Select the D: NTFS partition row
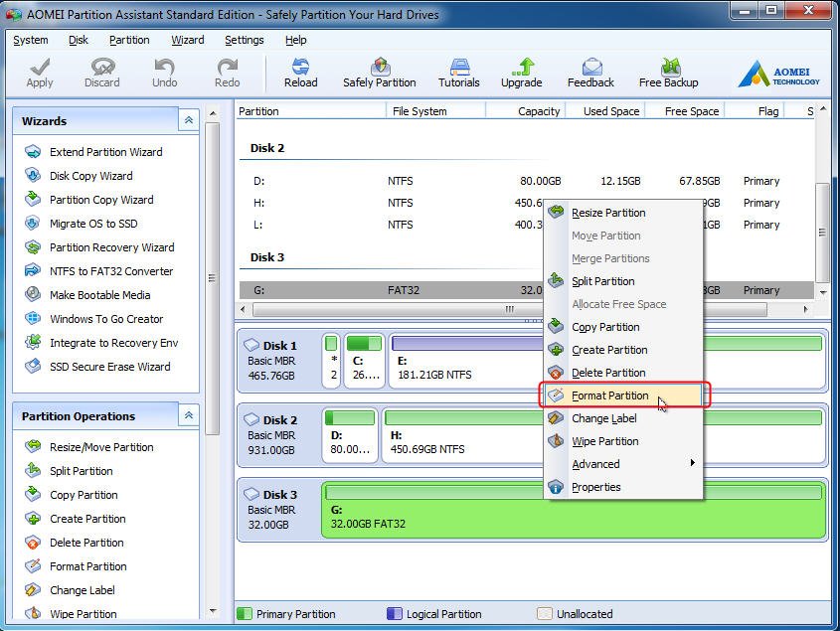 pyautogui.click(x=527, y=181)
